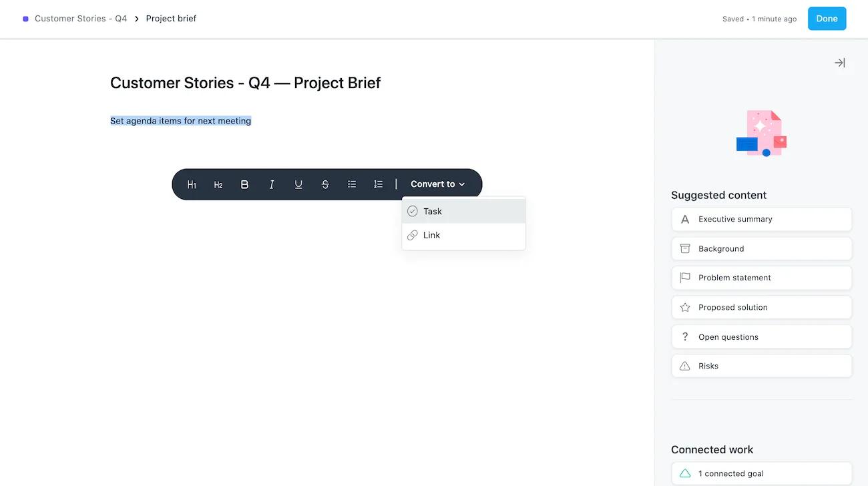
Task: Toggle underline text formatting
Action: 298,184
